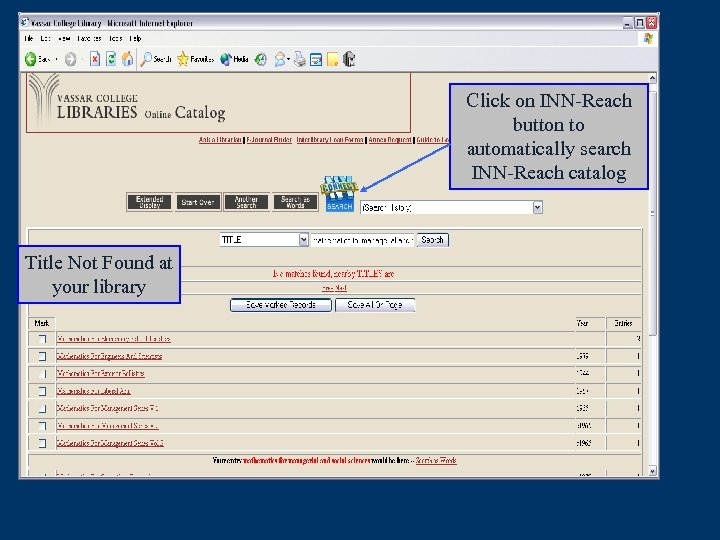Open E-Journal Finder link
This screenshot has height=540, width=720.
pos(269,140)
